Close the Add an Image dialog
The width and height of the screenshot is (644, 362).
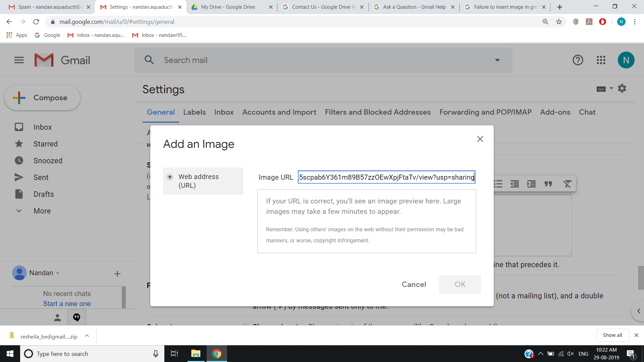(480, 139)
